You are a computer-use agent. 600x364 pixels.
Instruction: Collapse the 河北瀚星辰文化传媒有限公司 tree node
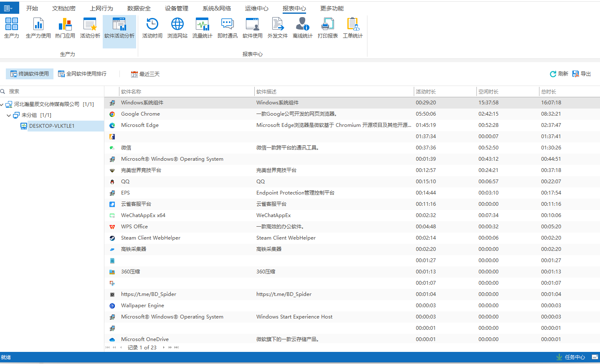[2, 104]
